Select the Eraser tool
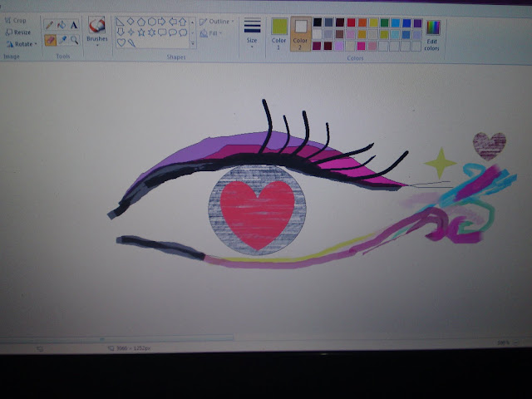 [50, 41]
